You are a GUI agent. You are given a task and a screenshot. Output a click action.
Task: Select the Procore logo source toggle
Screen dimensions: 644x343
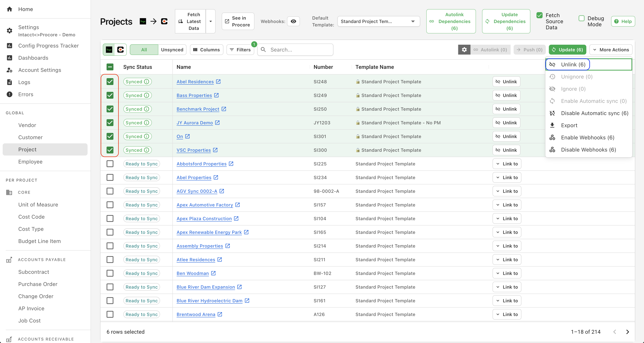point(120,50)
